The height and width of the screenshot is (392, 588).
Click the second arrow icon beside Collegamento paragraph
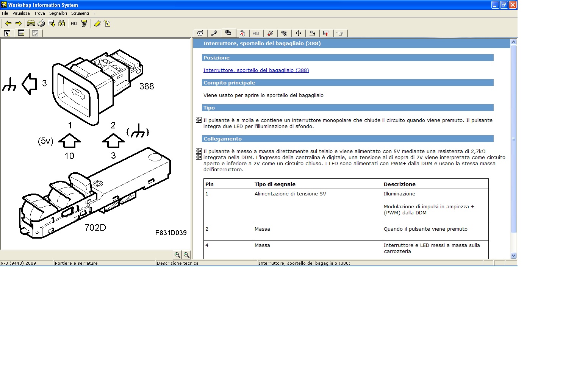[199, 157]
